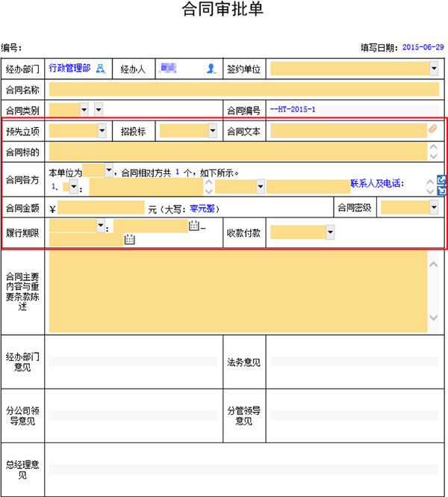Expand the 招投标 dropdown
This screenshot has height=497, width=448.
pos(213,131)
